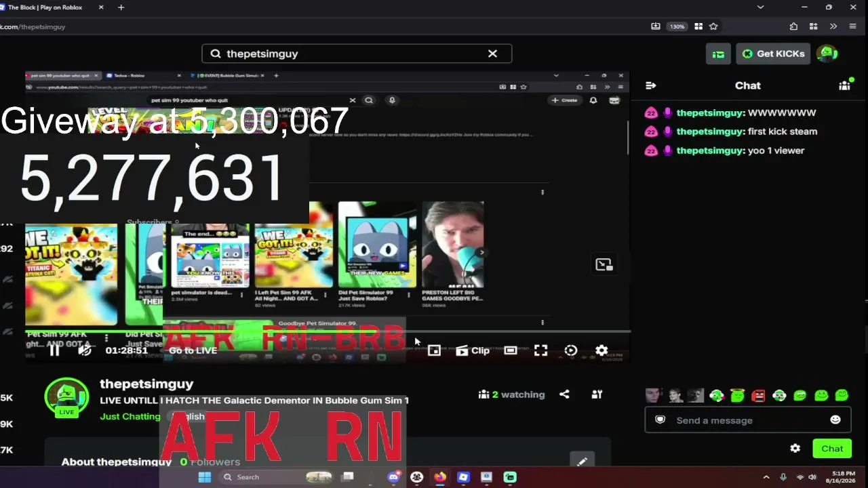
Task: Open a new browser tab
Action: 121,7
